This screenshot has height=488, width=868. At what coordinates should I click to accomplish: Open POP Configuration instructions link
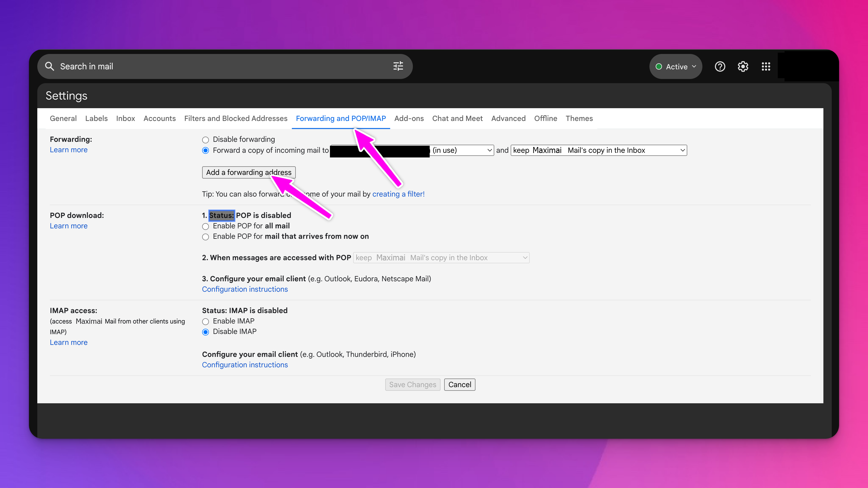245,289
